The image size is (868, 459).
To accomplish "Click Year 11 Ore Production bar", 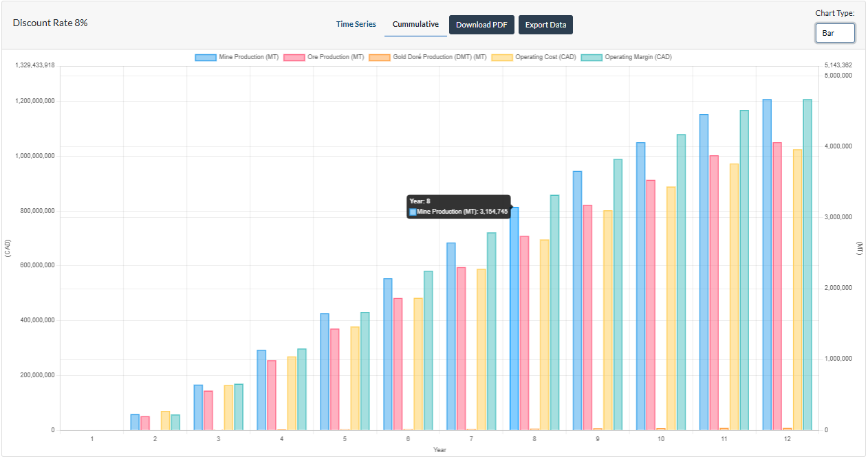I will tap(714, 293).
